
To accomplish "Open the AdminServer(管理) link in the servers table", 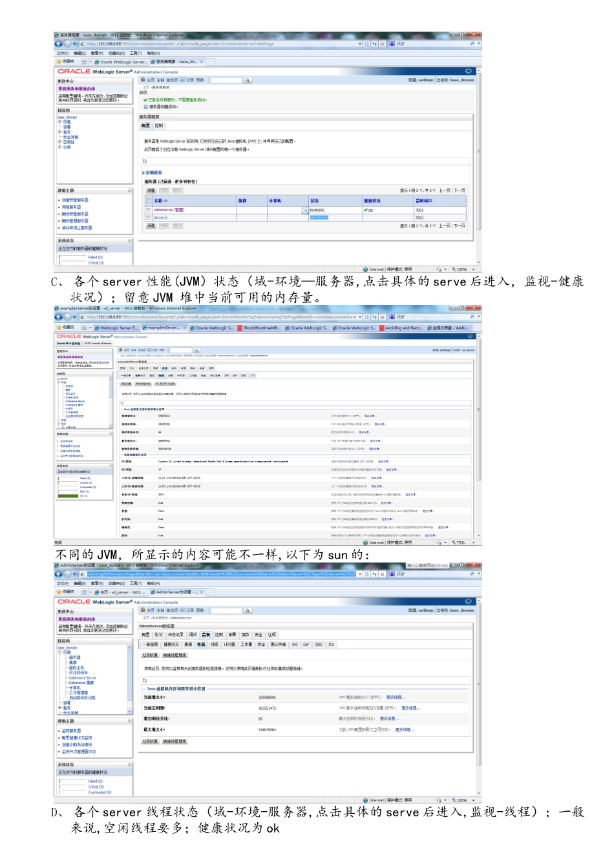I will pyautogui.click(x=169, y=210).
